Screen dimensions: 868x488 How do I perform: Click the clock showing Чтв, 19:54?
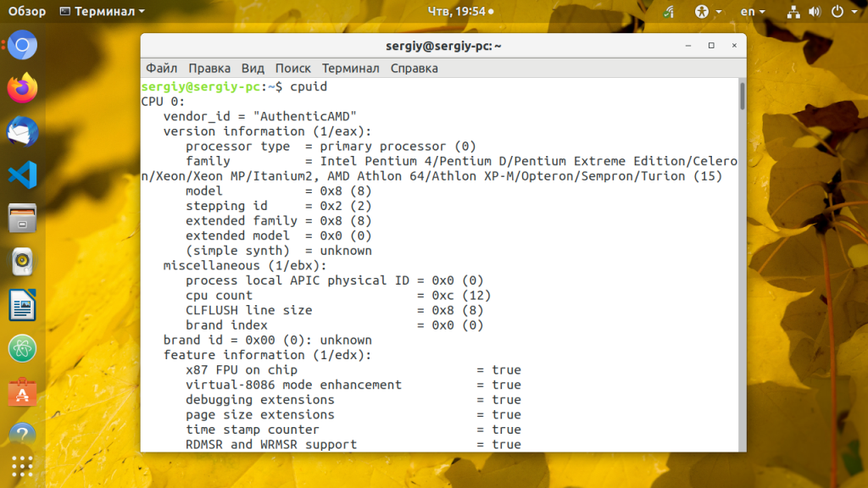coord(461,12)
